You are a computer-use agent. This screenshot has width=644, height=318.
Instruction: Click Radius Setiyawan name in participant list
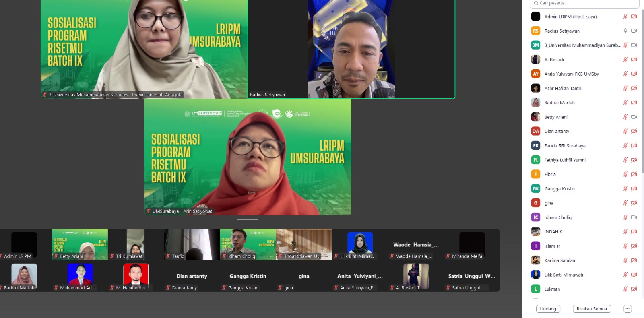(x=562, y=31)
